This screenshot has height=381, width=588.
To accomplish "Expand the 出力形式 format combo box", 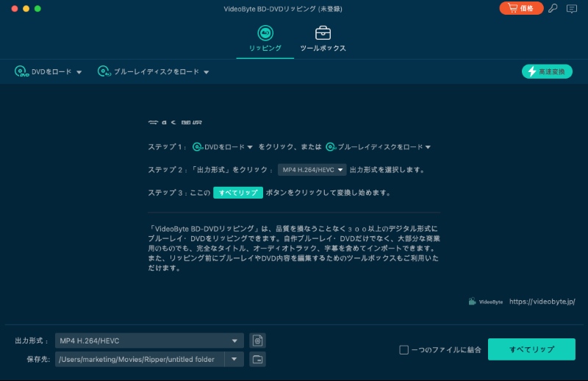I will pyautogui.click(x=150, y=341).
